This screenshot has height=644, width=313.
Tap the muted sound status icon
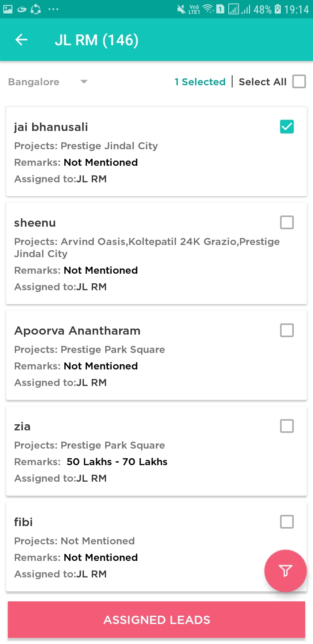[x=181, y=9]
